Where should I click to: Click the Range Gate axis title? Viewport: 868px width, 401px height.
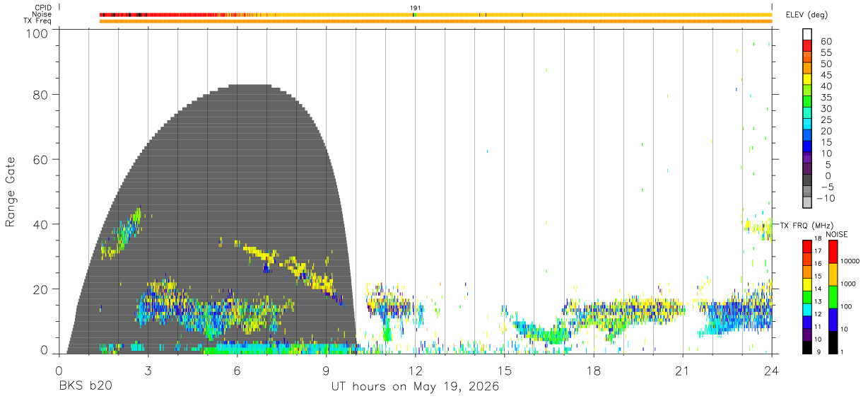point(11,192)
